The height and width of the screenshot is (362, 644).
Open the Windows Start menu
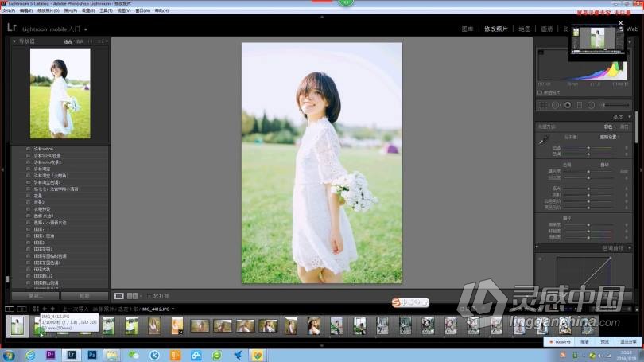(9, 356)
